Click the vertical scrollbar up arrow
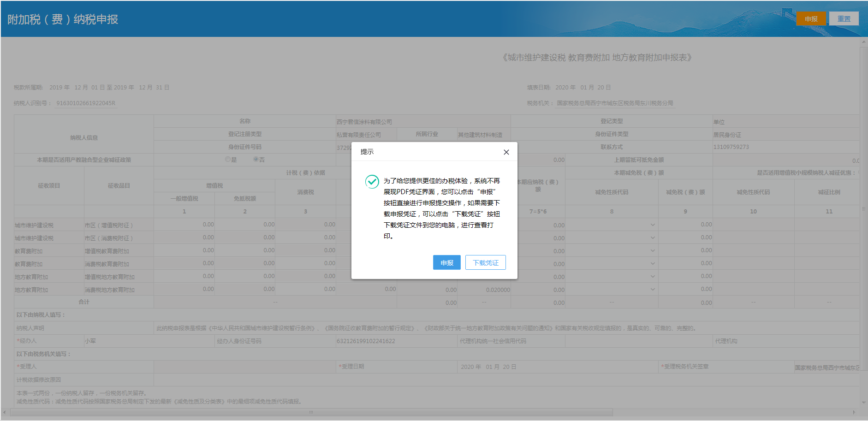 click(x=864, y=42)
